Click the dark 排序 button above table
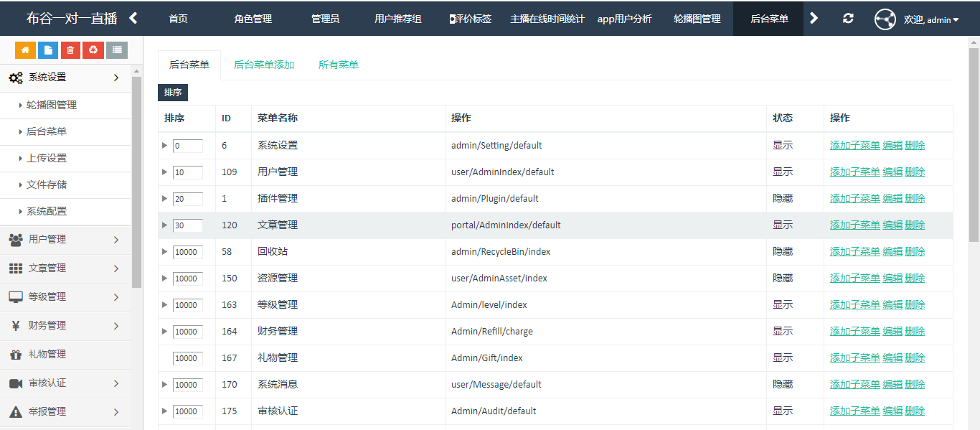The width and height of the screenshot is (980, 430). [173, 93]
